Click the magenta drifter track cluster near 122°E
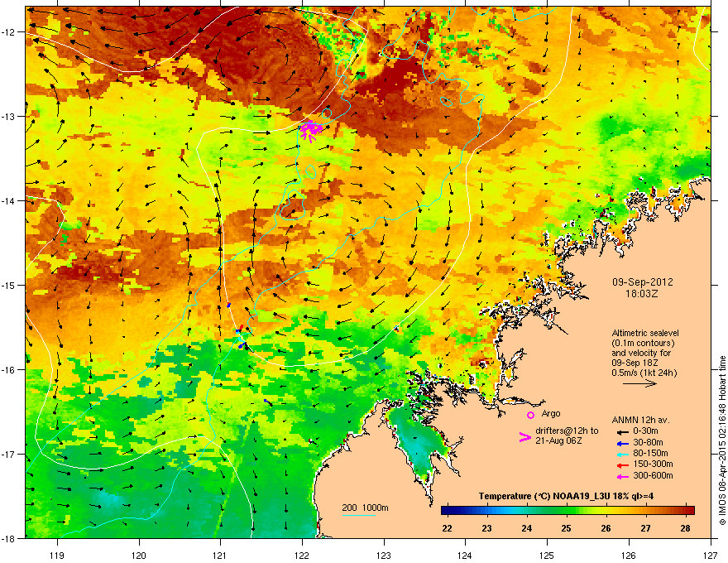 tap(310, 130)
